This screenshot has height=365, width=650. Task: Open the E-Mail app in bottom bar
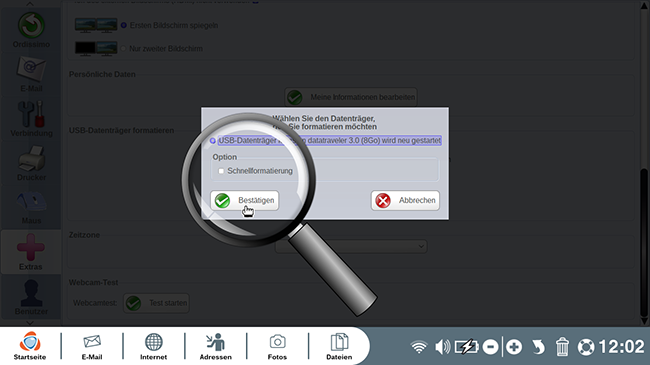click(92, 346)
